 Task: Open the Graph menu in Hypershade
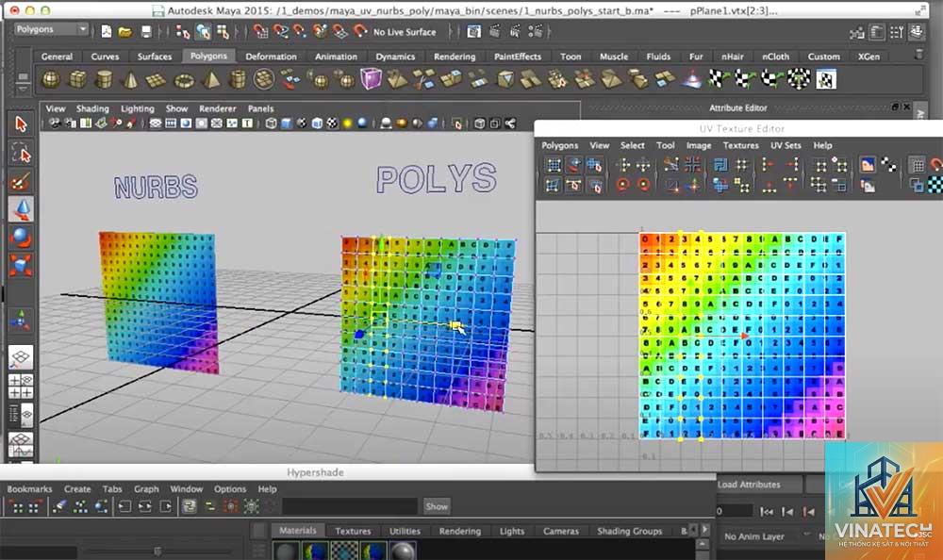[x=146, y=489]
